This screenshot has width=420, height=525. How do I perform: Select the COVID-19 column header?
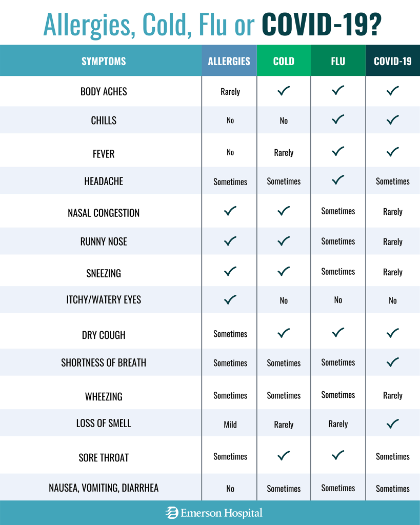pyautogui.click(x=393, y=61)
